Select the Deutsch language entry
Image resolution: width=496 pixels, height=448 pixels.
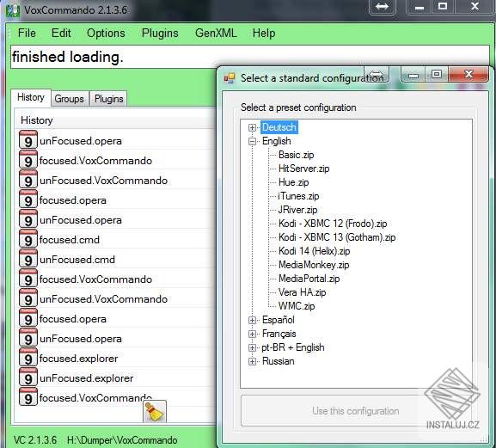click(279, 127)
